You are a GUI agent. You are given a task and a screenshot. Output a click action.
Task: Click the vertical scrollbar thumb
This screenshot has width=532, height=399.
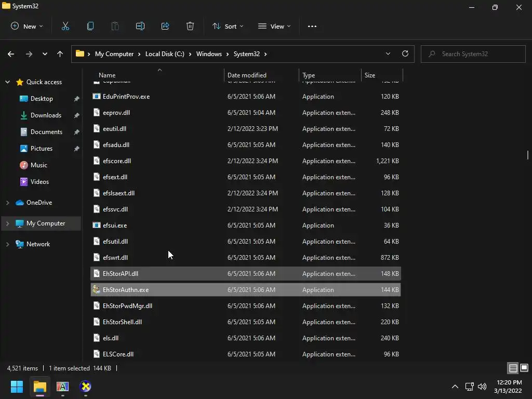pyautogui.click(x=528, y=155)
